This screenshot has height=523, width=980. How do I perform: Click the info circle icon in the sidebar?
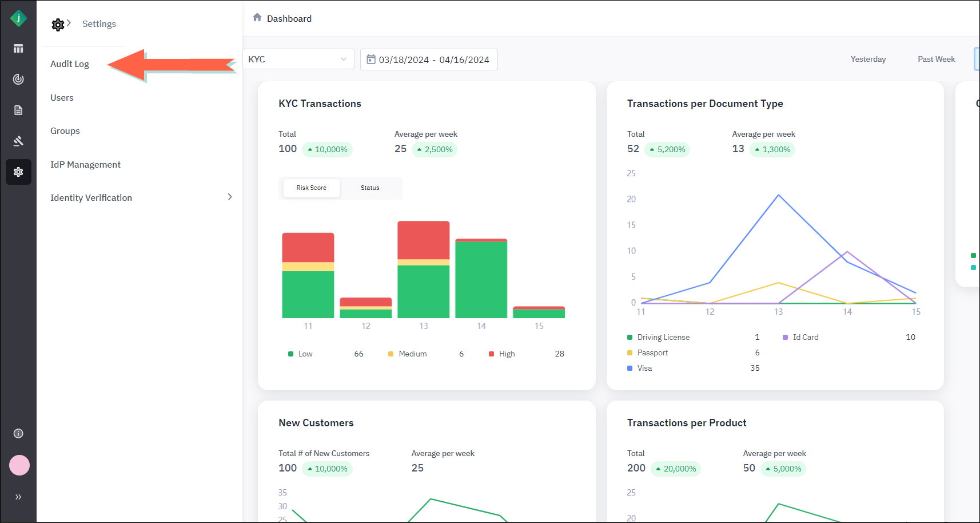[18, 433]
